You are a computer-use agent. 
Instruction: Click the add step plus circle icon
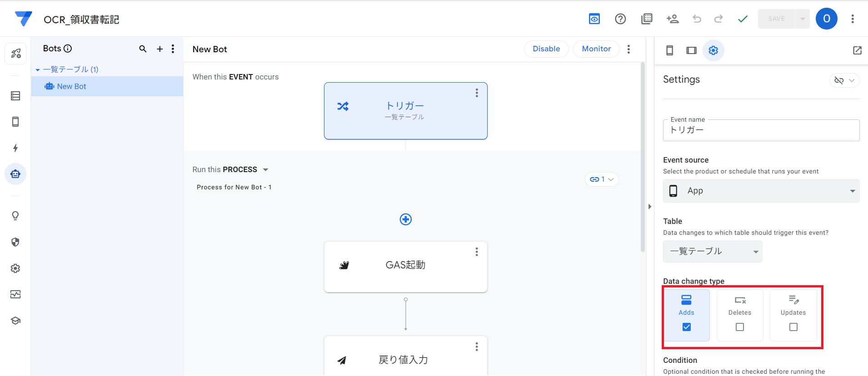(405, 219)
